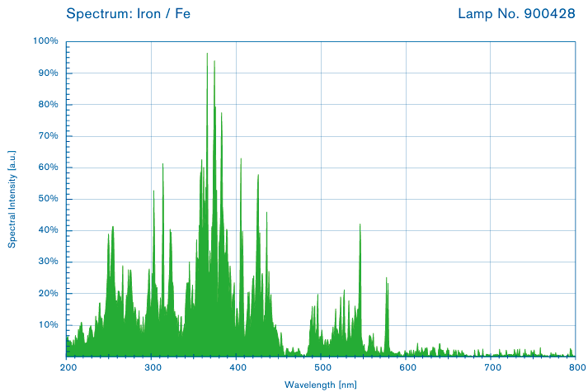The width and height of the screenshot is (588, 392).
Task: Select the 80% y-axis tick label
Action: pos(48,104)
